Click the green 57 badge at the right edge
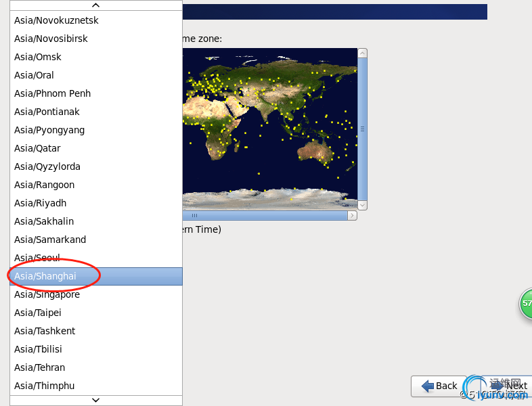This screenshot has width=532, height=406. (526, 303)
